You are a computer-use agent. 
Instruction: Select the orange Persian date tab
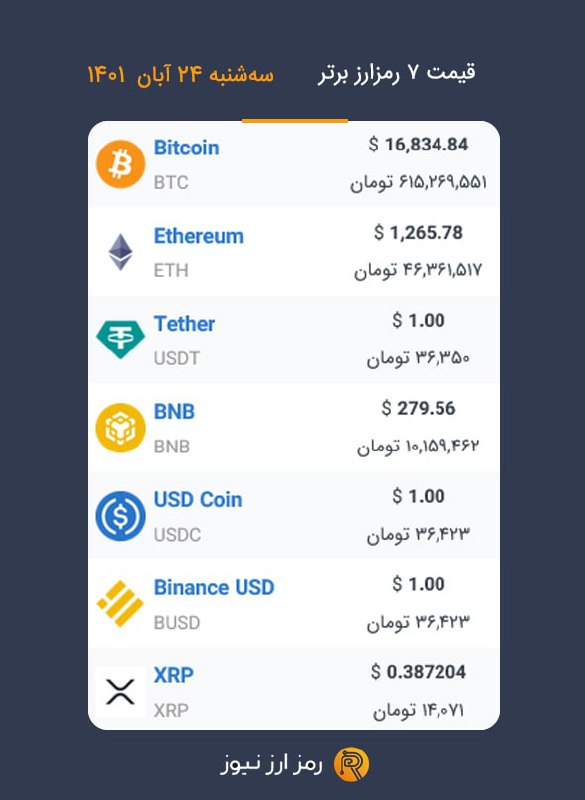[x=181, y=74]
